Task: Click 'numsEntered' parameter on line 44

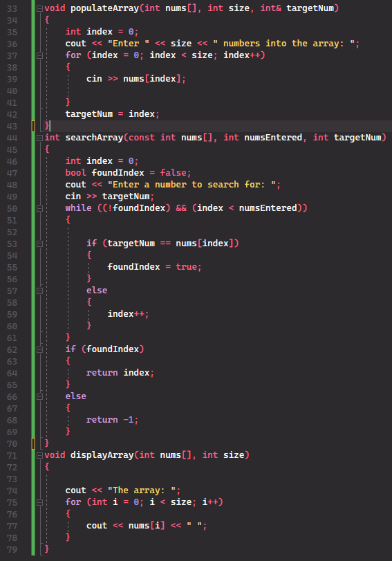Action: (273, 138)
